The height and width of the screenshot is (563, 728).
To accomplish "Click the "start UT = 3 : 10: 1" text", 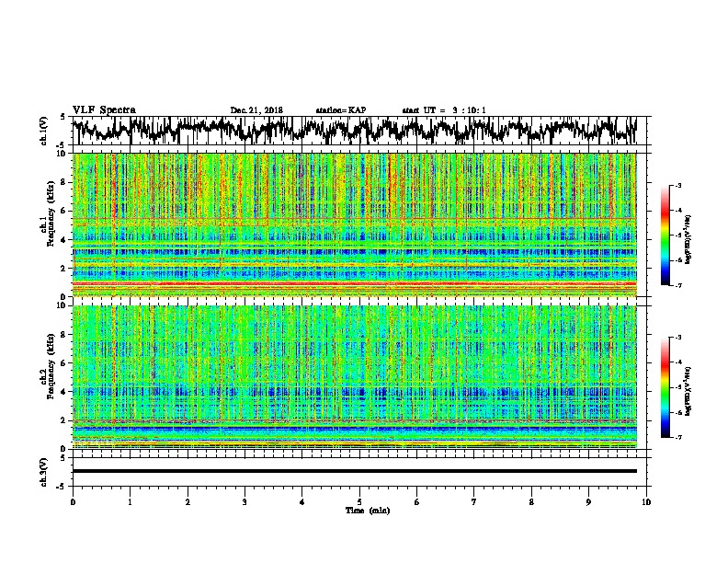I will 444,110.
